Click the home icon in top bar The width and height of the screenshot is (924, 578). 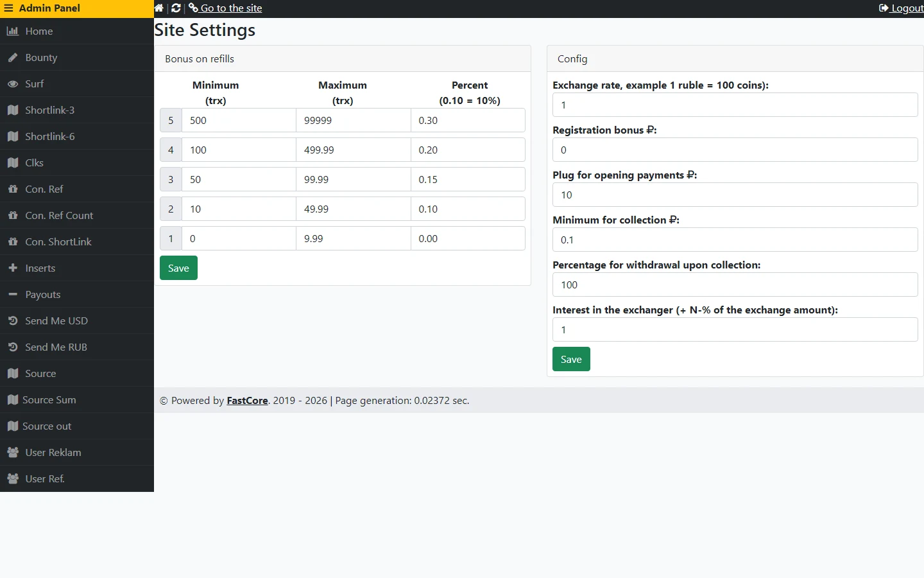(159, 8)
